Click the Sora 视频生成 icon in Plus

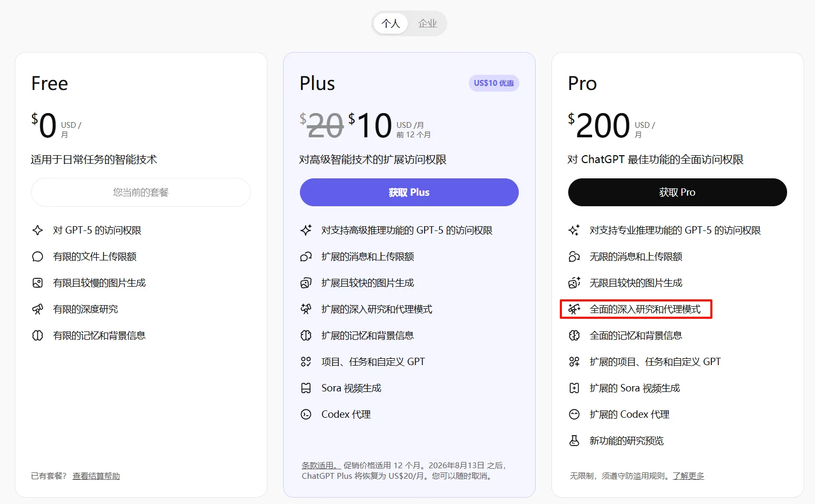(x=306, y=388)
